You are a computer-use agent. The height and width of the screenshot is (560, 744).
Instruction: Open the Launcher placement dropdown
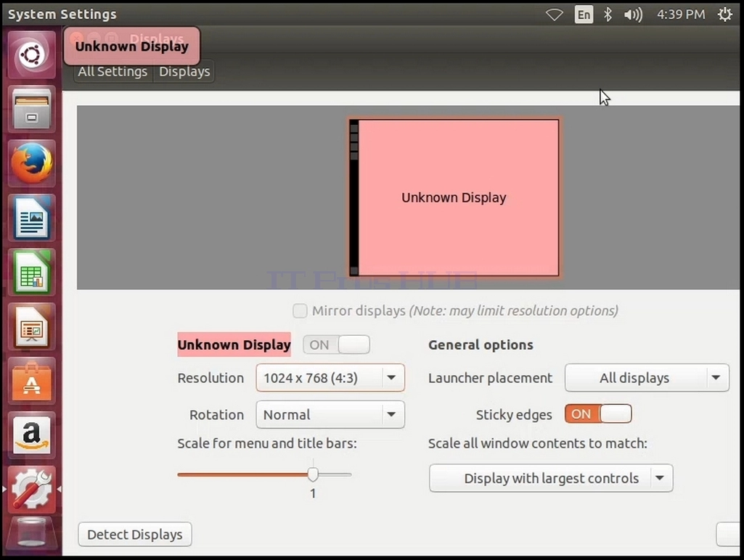click(647, 378)
